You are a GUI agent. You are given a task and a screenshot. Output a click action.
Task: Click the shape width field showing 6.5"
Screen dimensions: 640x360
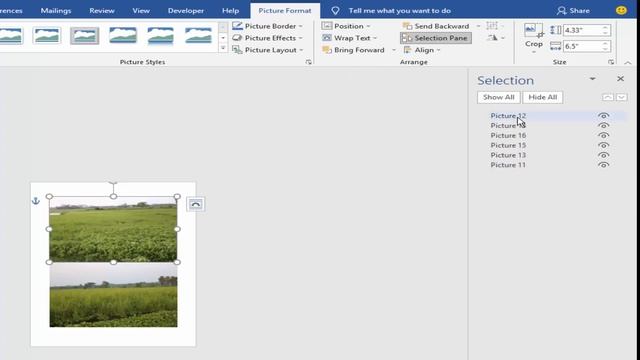pyautogui.click(x=582, y=46)
